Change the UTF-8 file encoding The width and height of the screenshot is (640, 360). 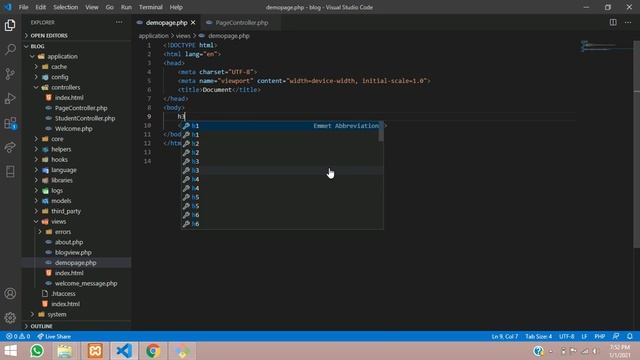[567, 336]
